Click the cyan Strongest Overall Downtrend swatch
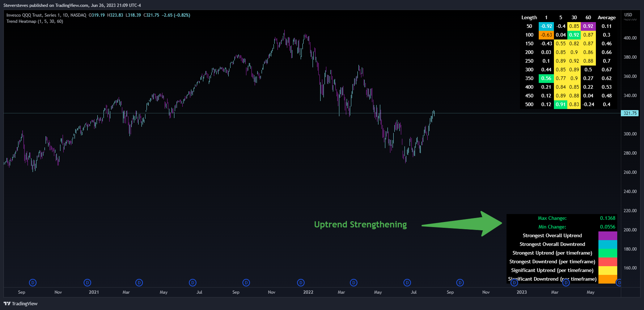This screenshot has width=644, height=310. click(607, 244)
